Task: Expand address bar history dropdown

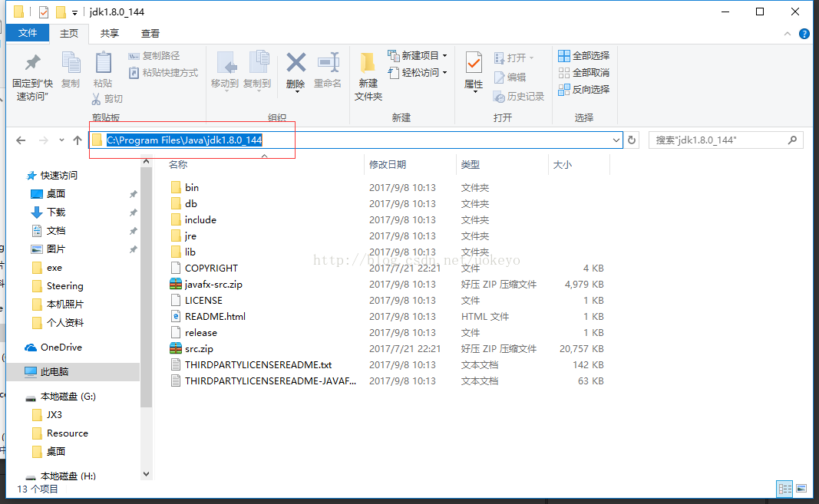Action: click(x=616, y=140)
